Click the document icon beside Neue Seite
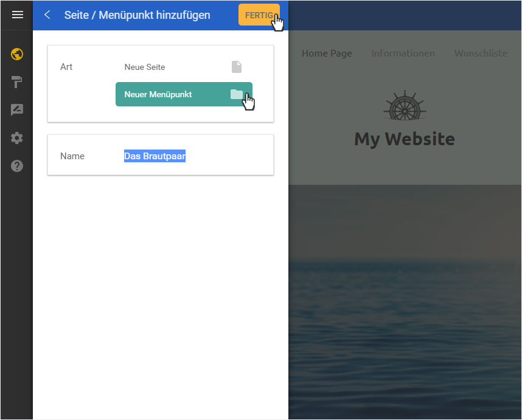The width and height of the screenshot is (522, 420). (x=237, y=67)
